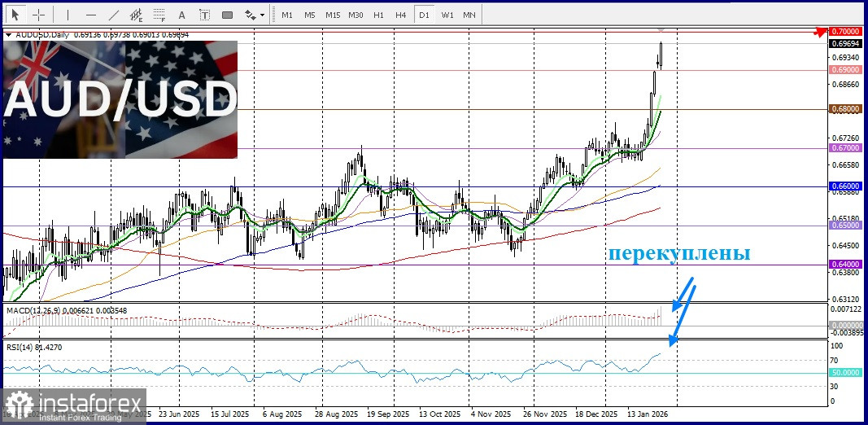The height and width of the screenshot is (425, 868).
Task: Select the D1 daily timeframe
Action: click(x=424, y=15)
